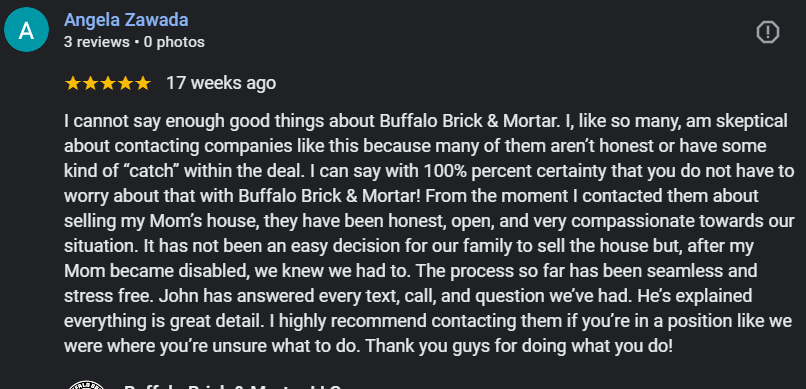Click 'Thank you guys for doing what you do!'
This screenshot has width=806, height=389.
coord(520,346)
